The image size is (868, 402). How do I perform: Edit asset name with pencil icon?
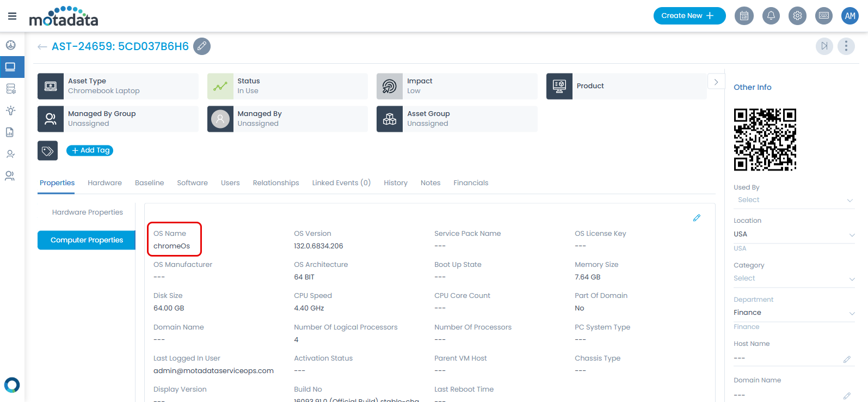coord(202,46)
